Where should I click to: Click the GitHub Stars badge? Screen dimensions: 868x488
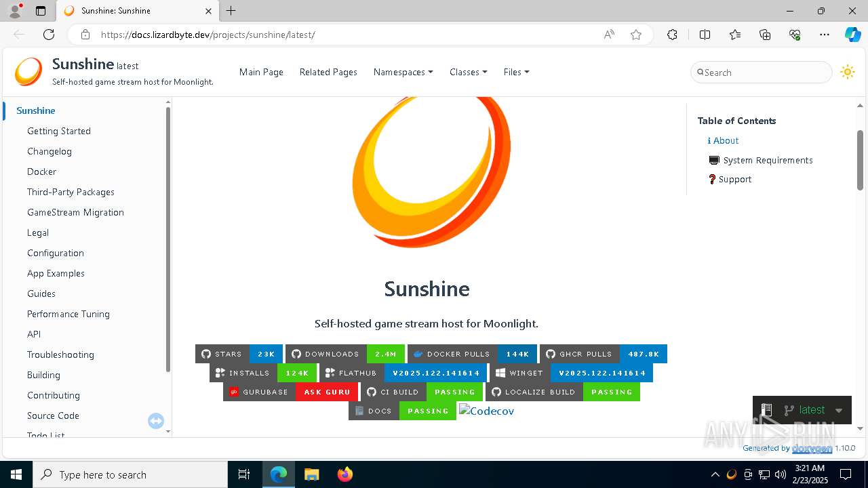tap(238, 354)
